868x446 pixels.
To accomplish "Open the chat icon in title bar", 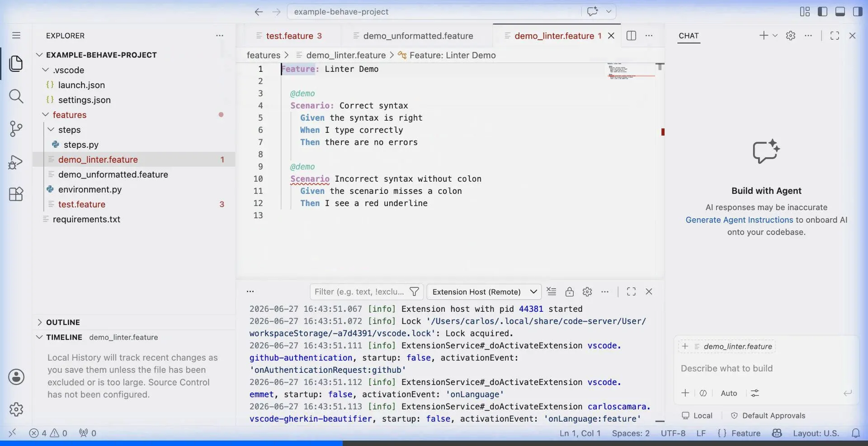I will tap(592, 12).
